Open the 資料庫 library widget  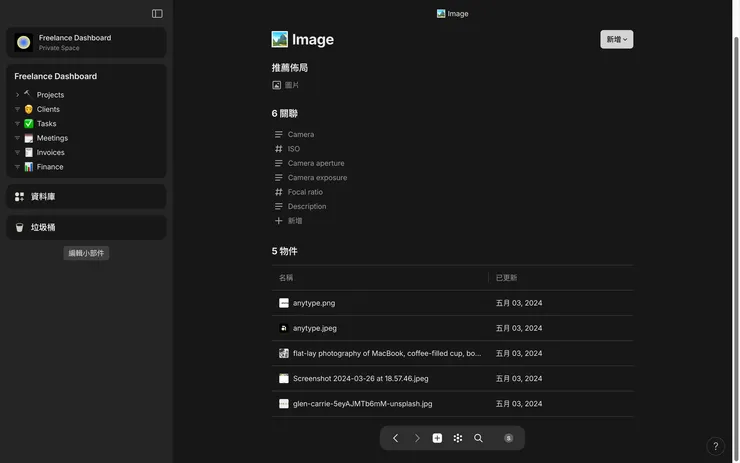[86, 196]
